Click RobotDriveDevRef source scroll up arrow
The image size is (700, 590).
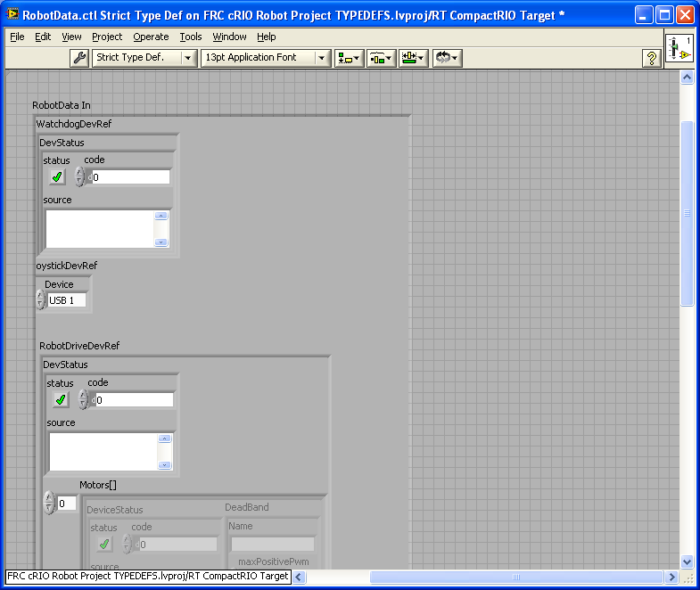point(165,438)
